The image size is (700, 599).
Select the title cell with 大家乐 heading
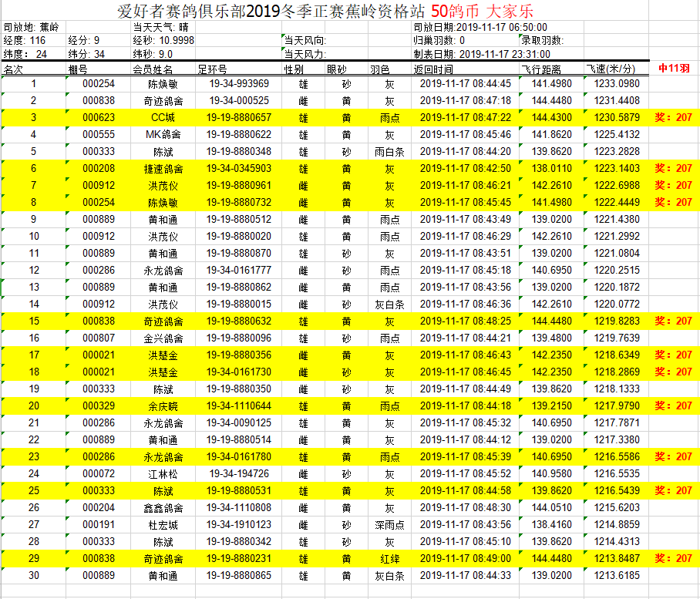pos(325,11)
